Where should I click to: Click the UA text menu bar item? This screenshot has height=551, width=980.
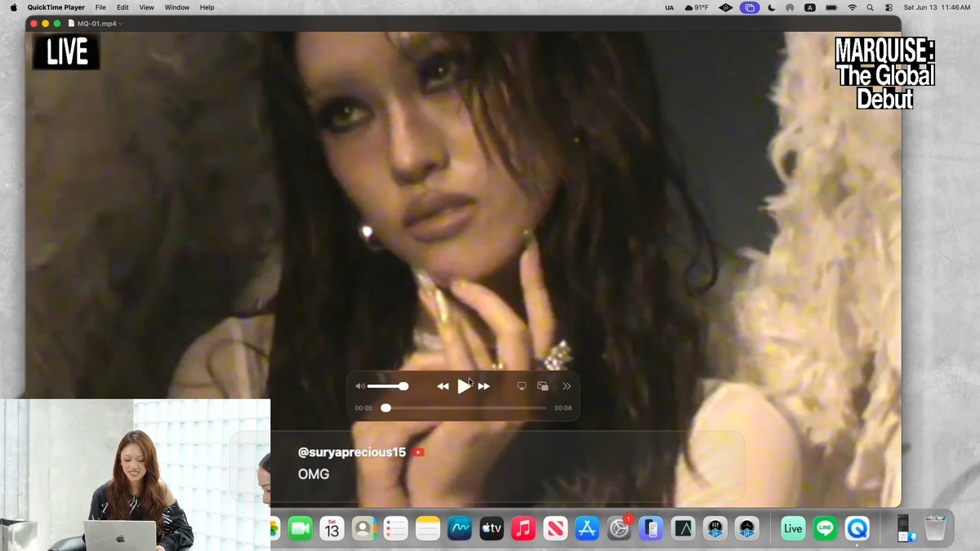670,7
